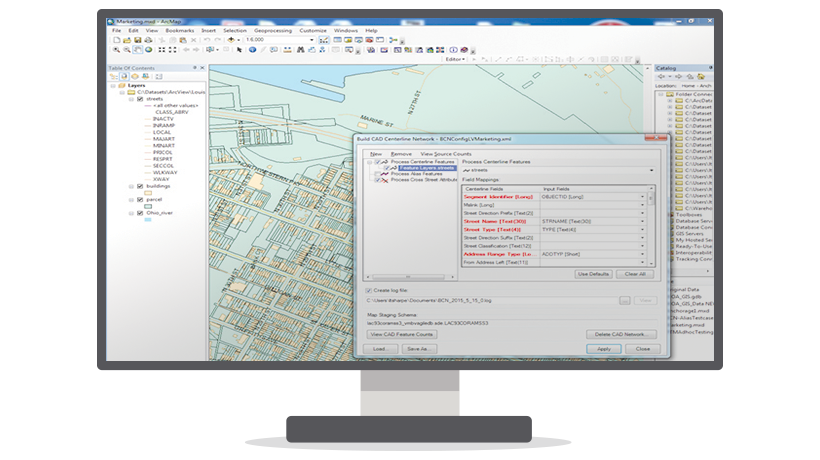The height and width of the screenshot is (460, 820).
Task: Click the Print icon in toolbar
Action: [149, 40]
